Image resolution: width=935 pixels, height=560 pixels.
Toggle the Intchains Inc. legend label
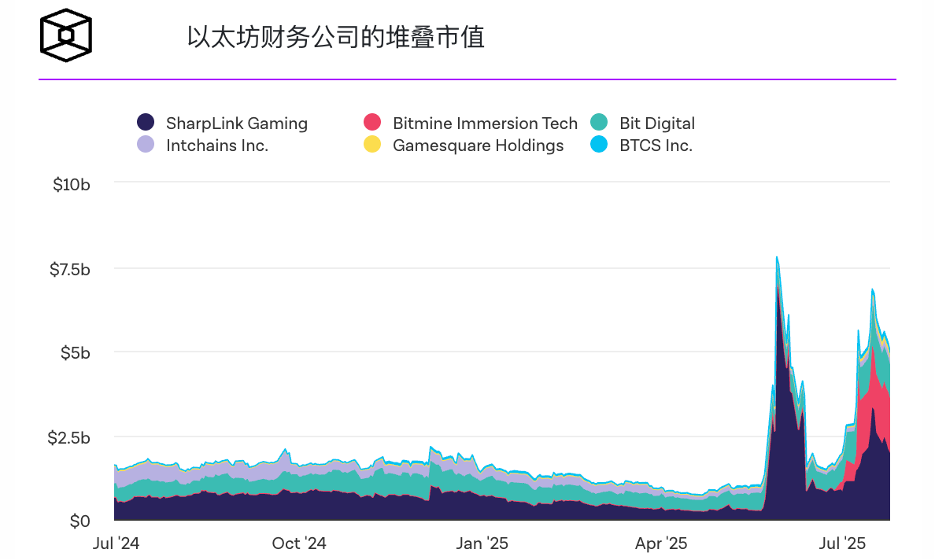(217, 146)
